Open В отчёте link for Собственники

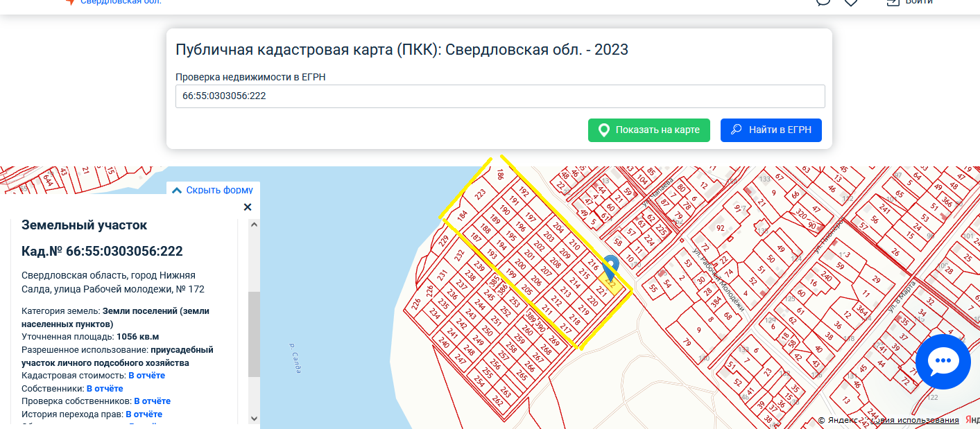pyautogui.click(x=105, y=389)
